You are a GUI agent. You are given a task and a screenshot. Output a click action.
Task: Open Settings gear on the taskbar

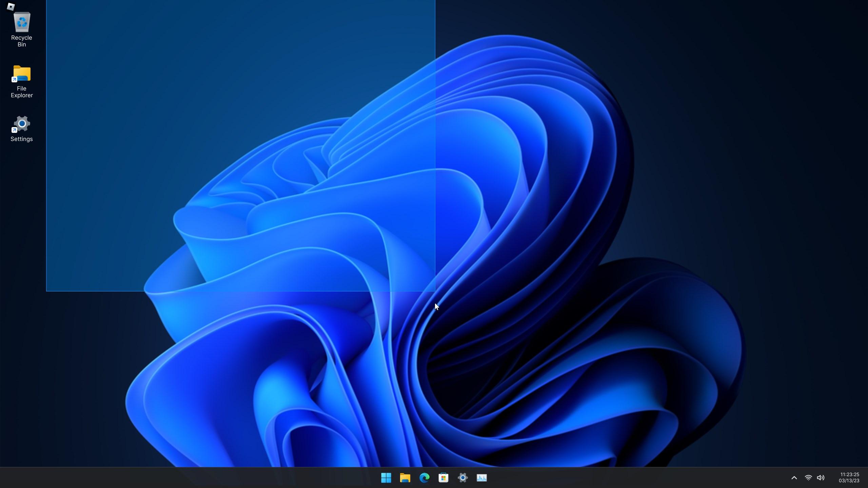coord(462,478)
